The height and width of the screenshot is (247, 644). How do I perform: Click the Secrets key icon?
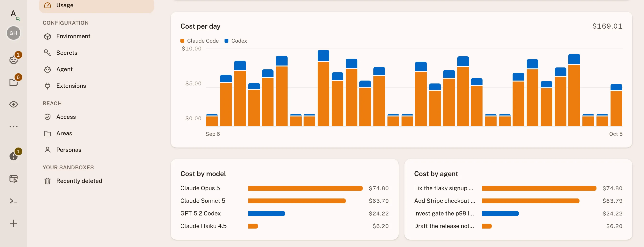tap(48, 53)
